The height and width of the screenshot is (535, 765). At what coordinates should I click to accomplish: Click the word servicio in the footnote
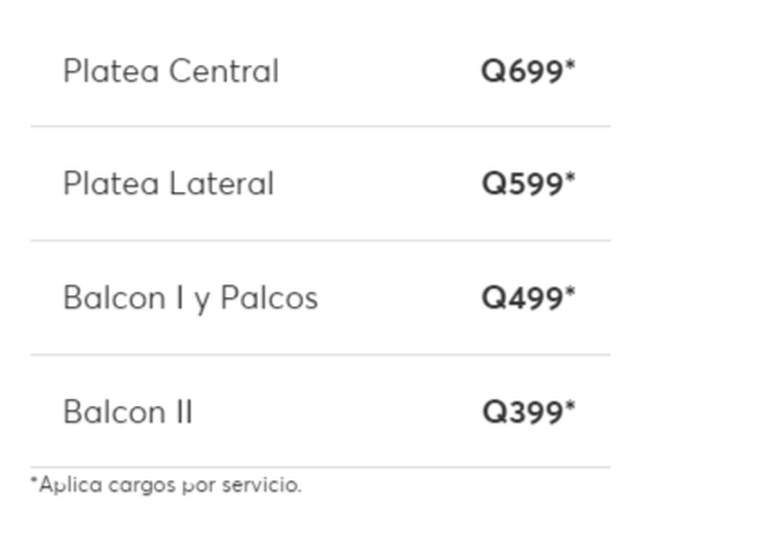click(x=262, y=485)
